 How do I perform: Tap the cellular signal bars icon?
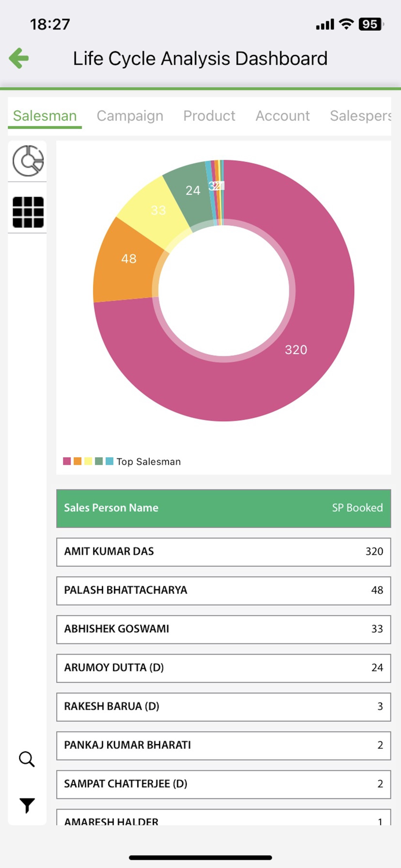tap(324, 24)
